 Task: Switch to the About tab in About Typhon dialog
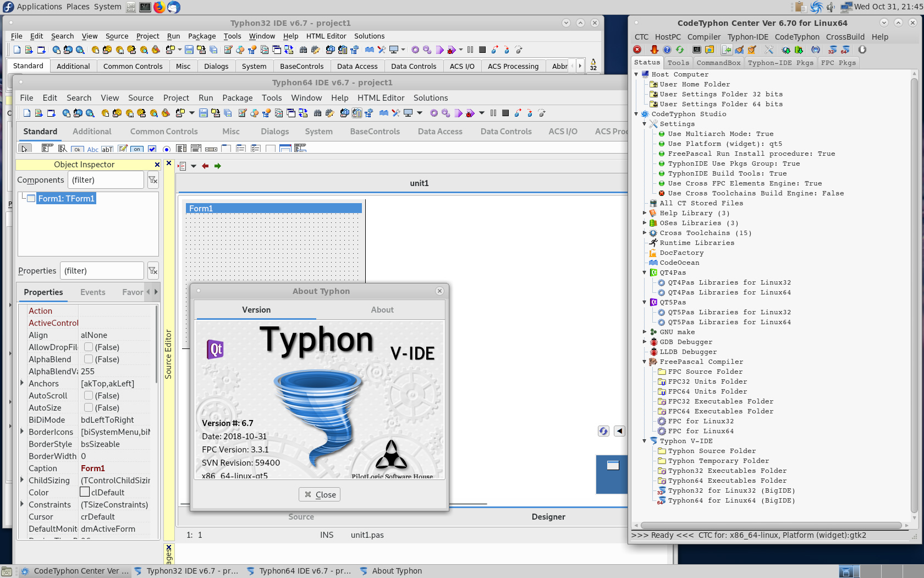click(x=382, y=310)
